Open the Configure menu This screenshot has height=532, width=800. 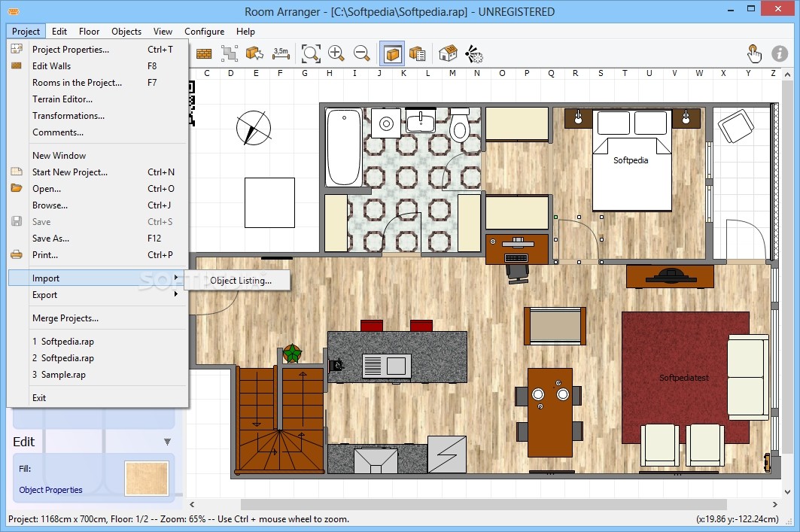[x=204, y=31]
